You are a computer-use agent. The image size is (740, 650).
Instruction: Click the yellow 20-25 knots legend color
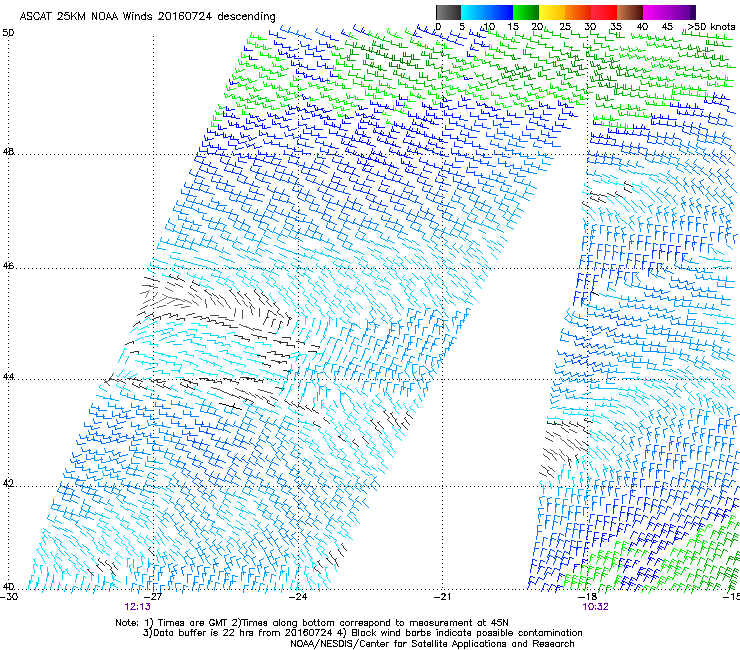[552, 12]
